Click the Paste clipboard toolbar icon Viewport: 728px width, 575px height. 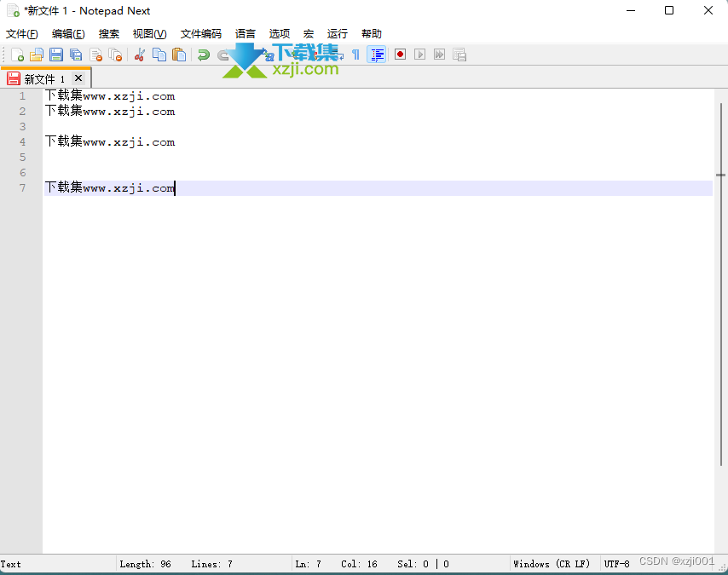[x=178, y=55]
